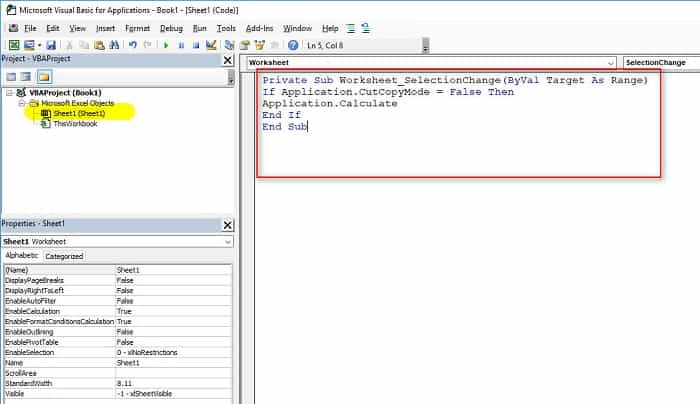Run the macro with the Run Sub button
This screenshot has height=404, width=700.
point(165,45)
